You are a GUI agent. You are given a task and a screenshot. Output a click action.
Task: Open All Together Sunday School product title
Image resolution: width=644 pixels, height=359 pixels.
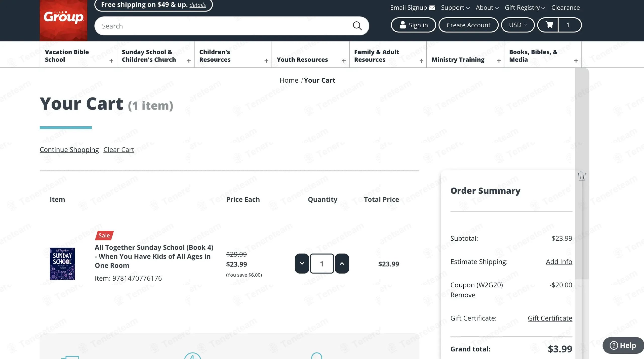point(154,256)
